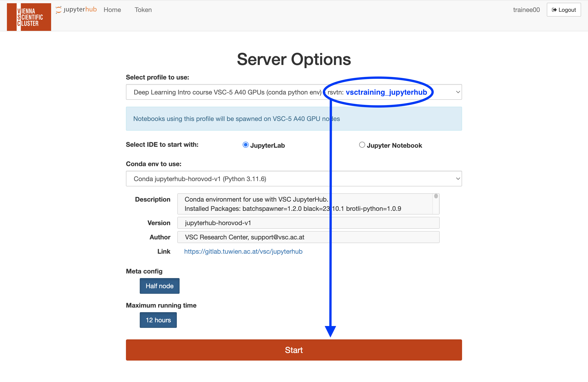The width and height of the screenshot is (588, 382).
Task: Click the trainee00 username
Action: (526, 10)
